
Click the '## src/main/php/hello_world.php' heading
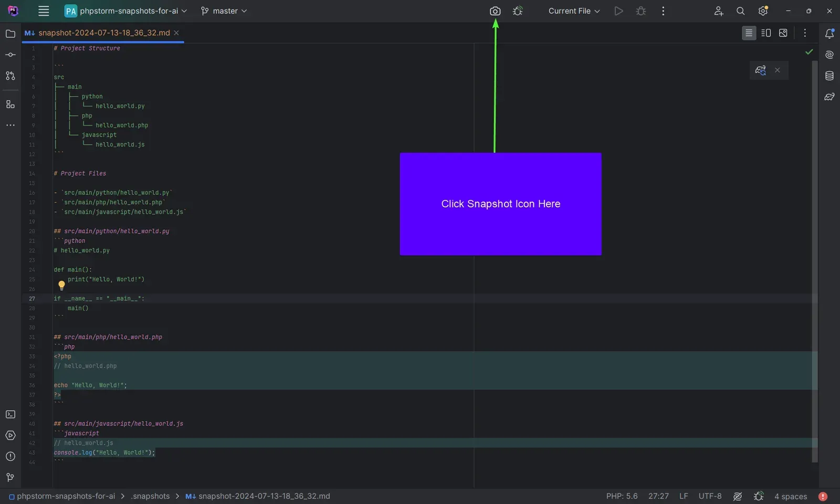point(108,338)
